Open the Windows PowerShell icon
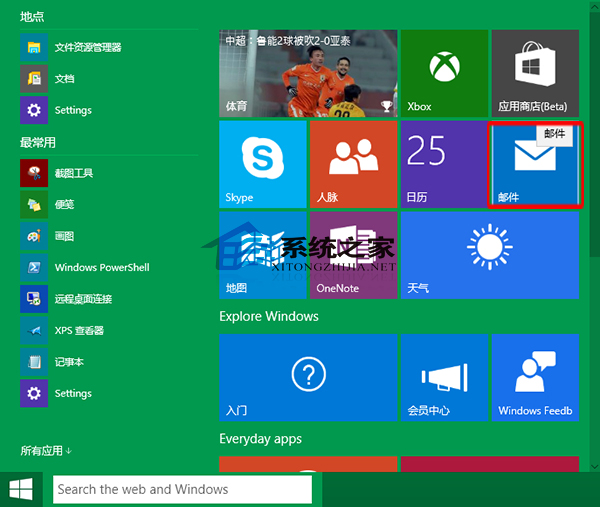This screenshot has width=600, height=507. [34, 267]
